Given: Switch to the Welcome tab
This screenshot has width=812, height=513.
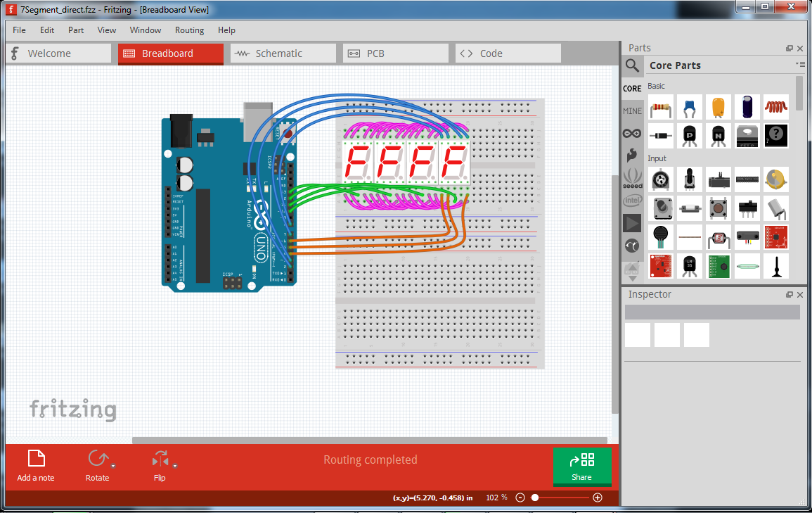Looking at the screenshot, I should tap(58, 53).
